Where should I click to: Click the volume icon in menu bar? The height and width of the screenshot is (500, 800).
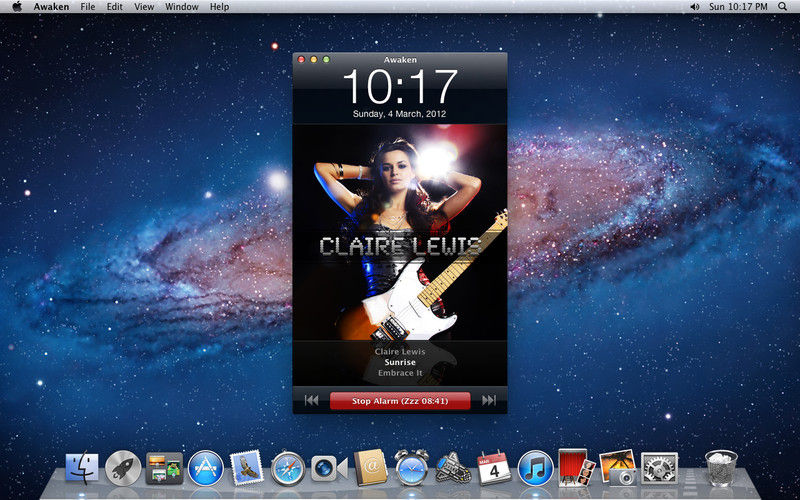(x=694, y=7)
